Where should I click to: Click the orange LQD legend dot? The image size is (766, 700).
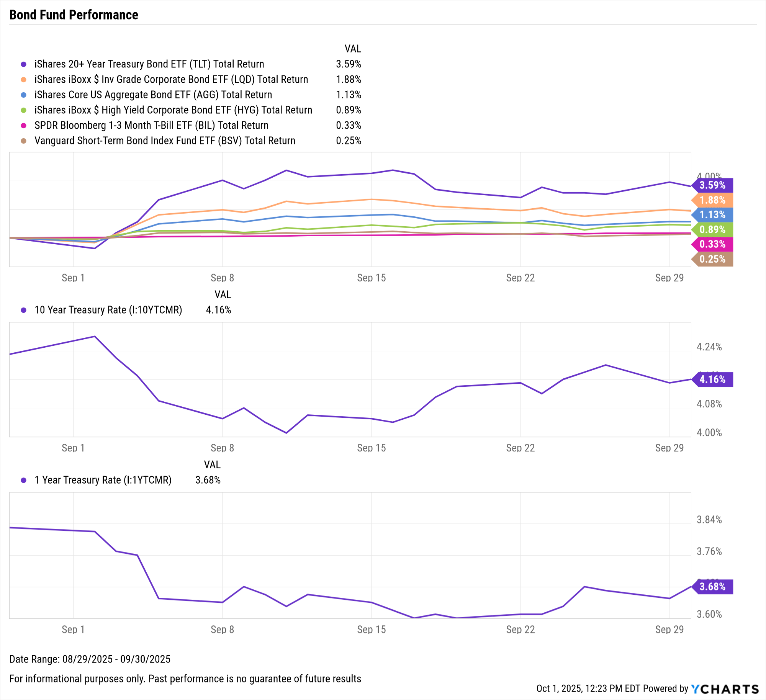click(24, 80)
